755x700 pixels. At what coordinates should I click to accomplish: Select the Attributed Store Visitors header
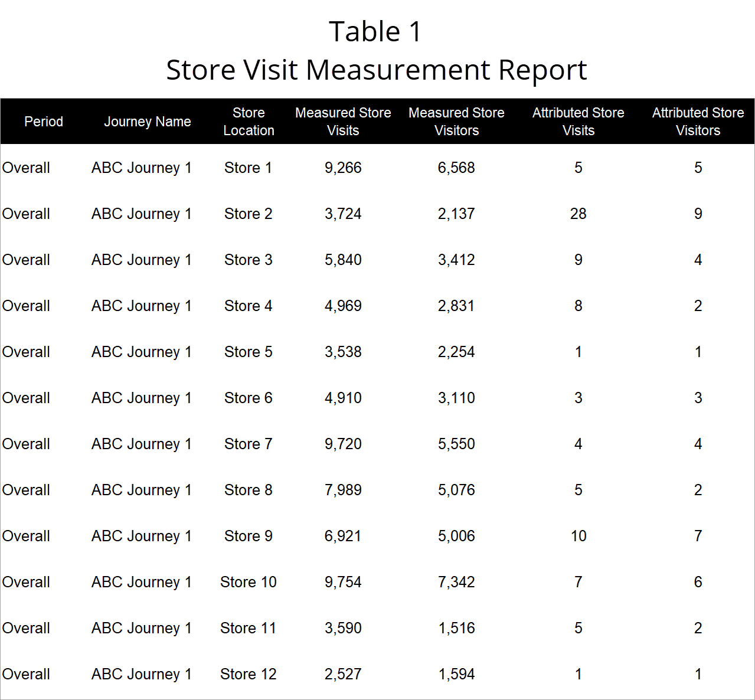(698, 122)
